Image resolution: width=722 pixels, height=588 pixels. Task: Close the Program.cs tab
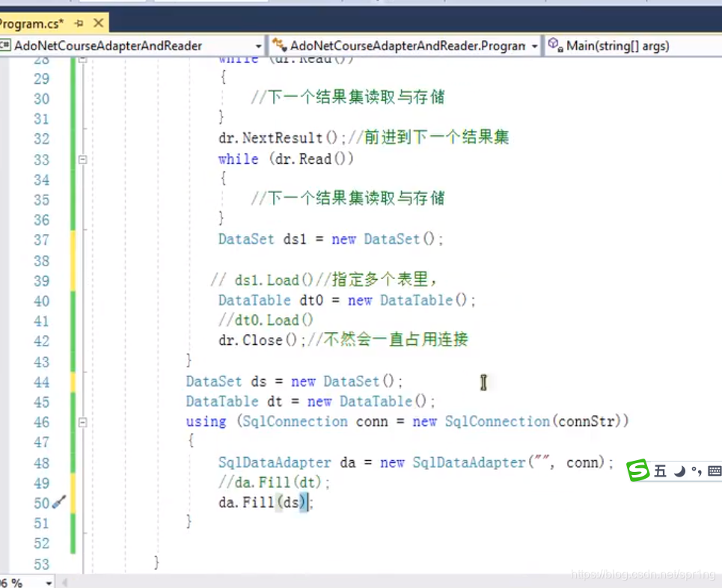98,22
